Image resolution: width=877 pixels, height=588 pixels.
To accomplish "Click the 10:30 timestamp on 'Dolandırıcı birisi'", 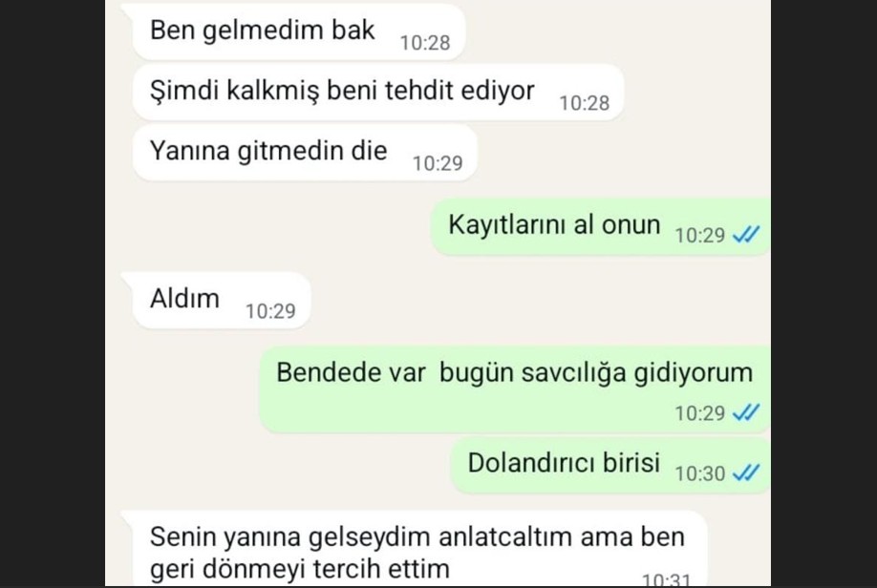I will (x=699, y=474).
